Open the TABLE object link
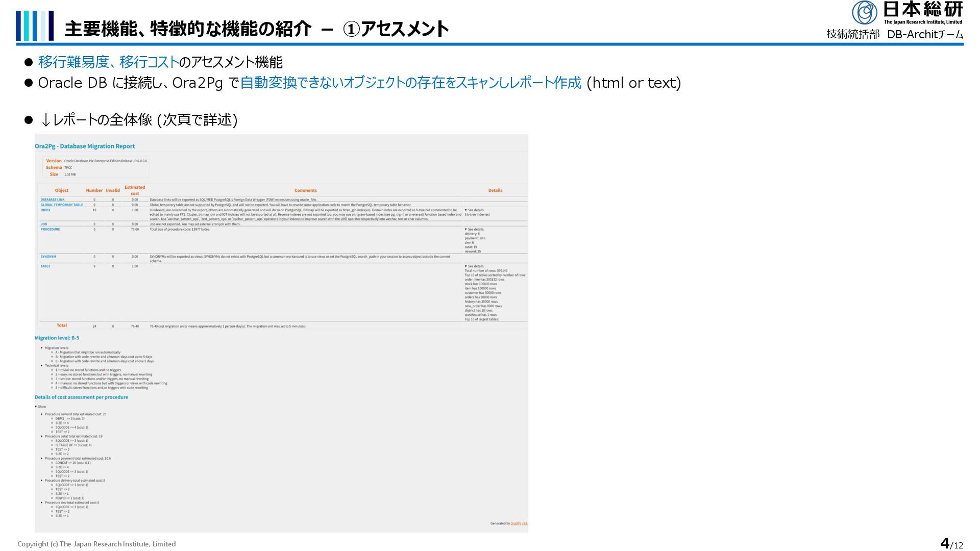 (45, 266)
